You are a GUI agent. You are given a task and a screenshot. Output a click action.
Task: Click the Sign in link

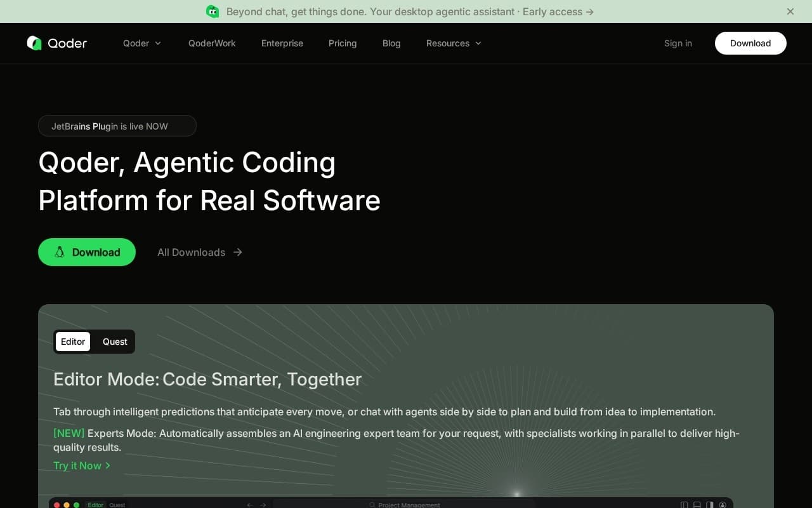678,43
